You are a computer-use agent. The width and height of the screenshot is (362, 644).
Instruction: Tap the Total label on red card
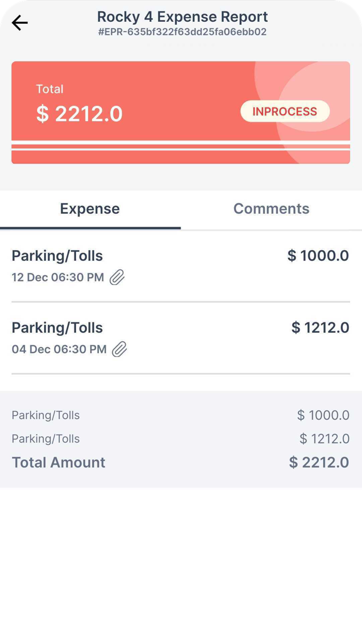pos(50,89)
